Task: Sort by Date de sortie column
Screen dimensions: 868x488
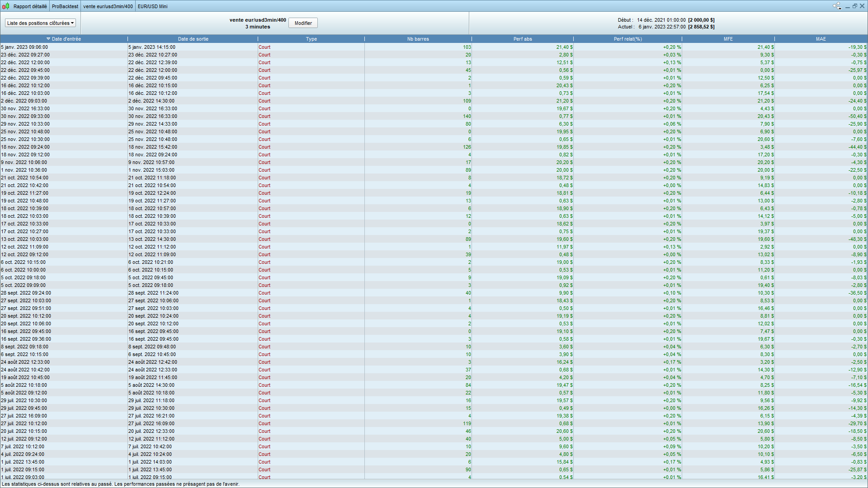Action: [x=193, y=39]
